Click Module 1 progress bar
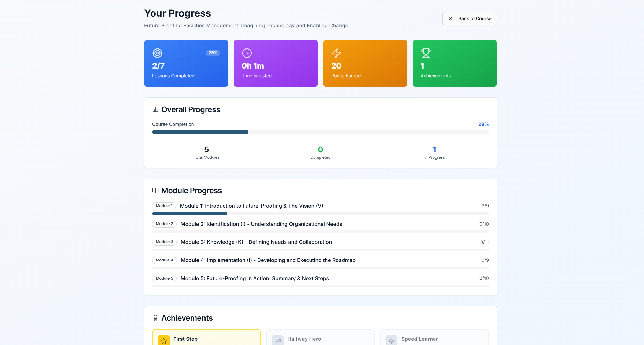This screenshot has width=644, height=345. pyautogui.click(x=320, y=214)
